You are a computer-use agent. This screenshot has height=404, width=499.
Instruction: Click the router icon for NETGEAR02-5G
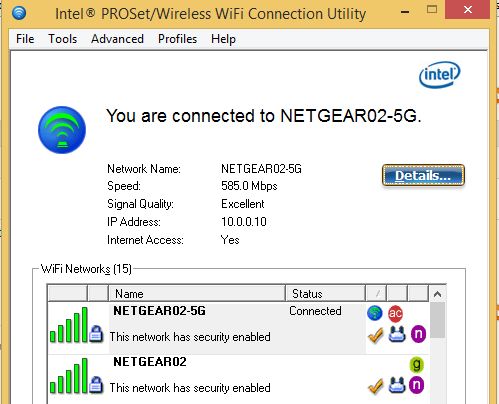pos(397,334)
